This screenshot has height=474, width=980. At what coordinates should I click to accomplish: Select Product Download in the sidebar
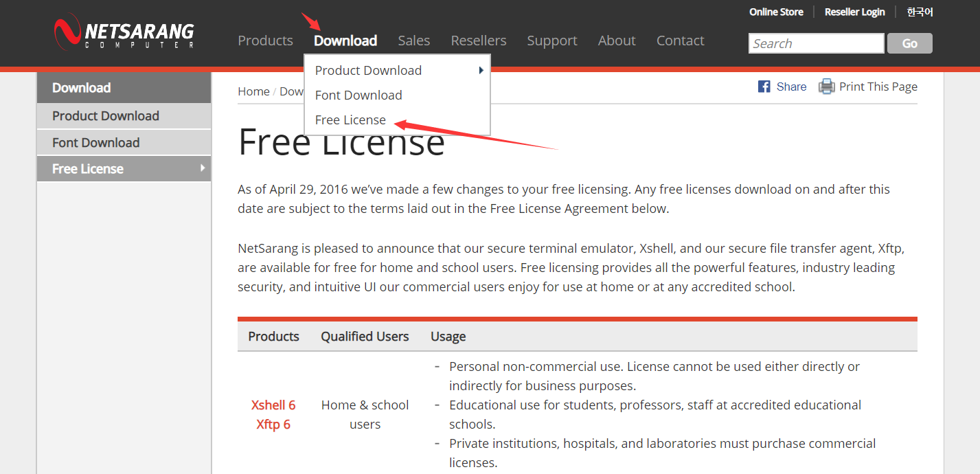pos(124,116)
